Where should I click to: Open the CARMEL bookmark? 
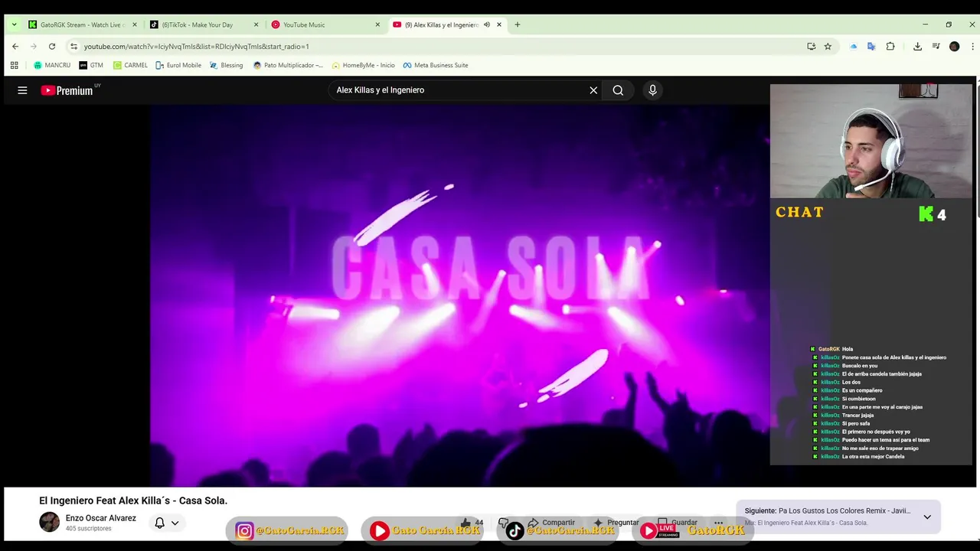pos(130,65)
